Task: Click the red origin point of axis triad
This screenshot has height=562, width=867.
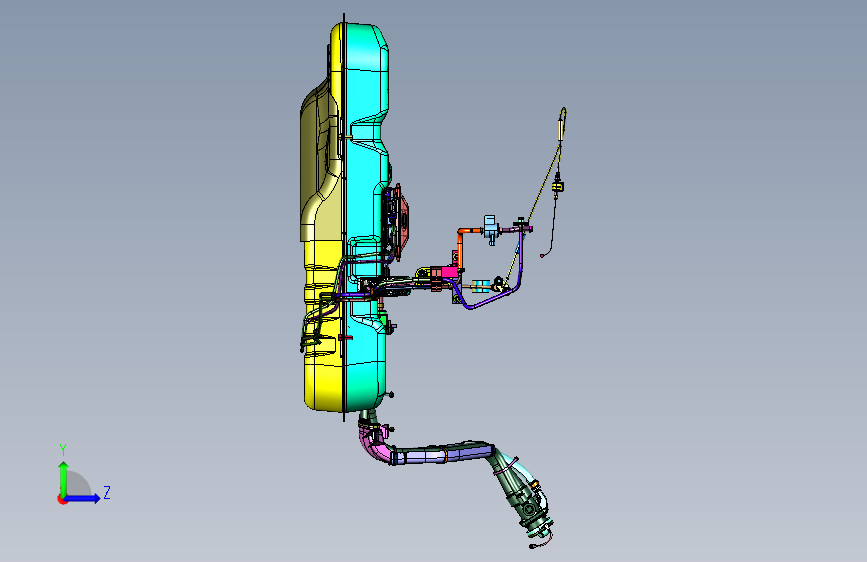Action: click(62, 499)
